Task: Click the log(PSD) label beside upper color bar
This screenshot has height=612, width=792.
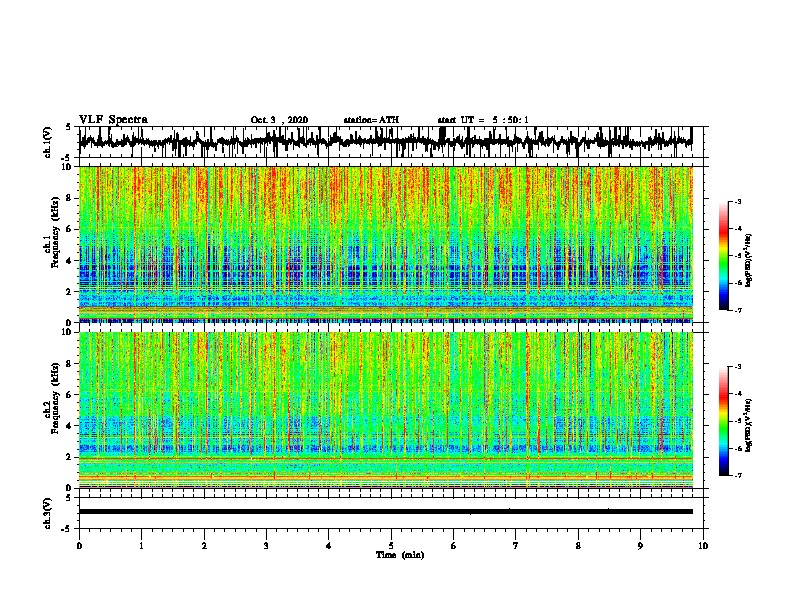Action: coord(748,260)
